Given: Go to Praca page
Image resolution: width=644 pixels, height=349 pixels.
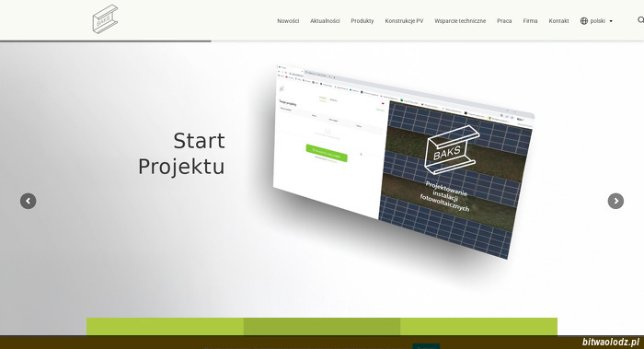Looking at the screenshot, I should [504, 20].
